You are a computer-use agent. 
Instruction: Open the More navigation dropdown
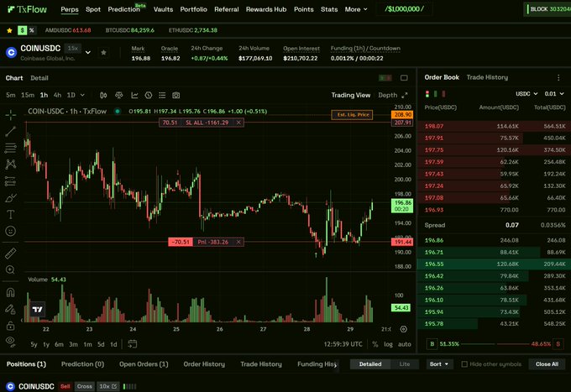(356, 9)
